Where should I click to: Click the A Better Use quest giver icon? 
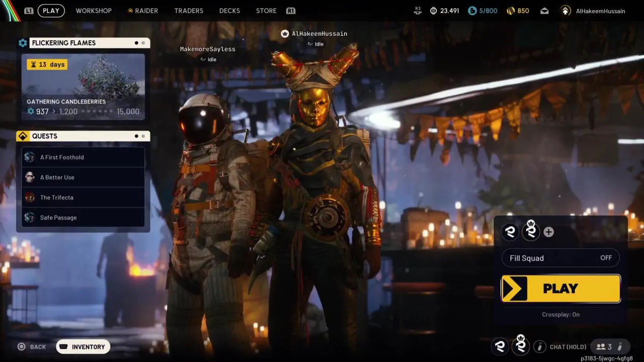(x=30, y=177)
